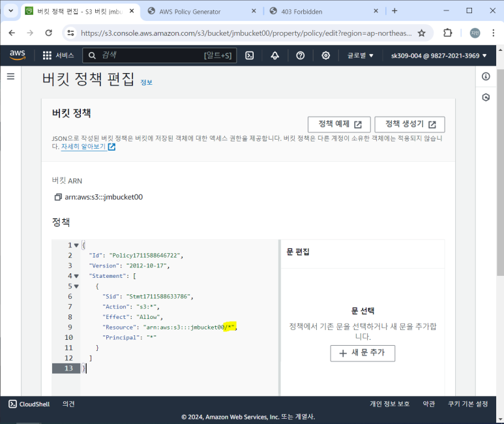Open a new browser tab
Viewport: 504px width, 424px height.
(394, 11)
